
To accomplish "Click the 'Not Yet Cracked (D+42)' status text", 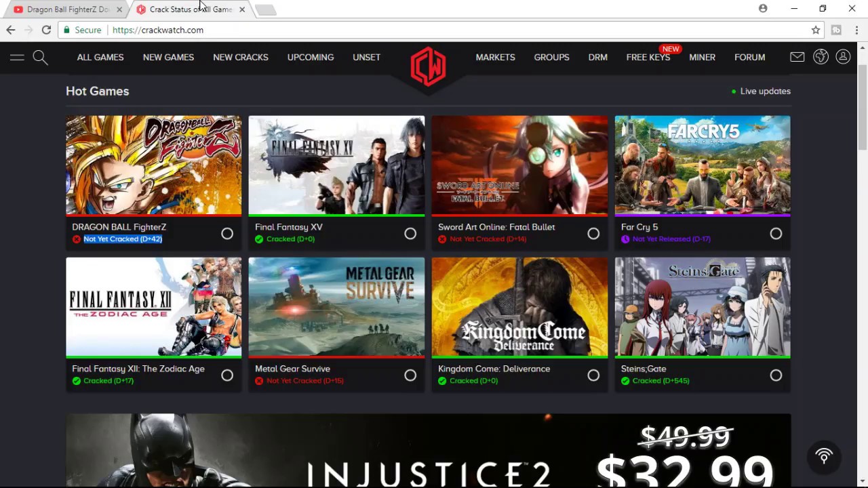I will click(122, 239).
